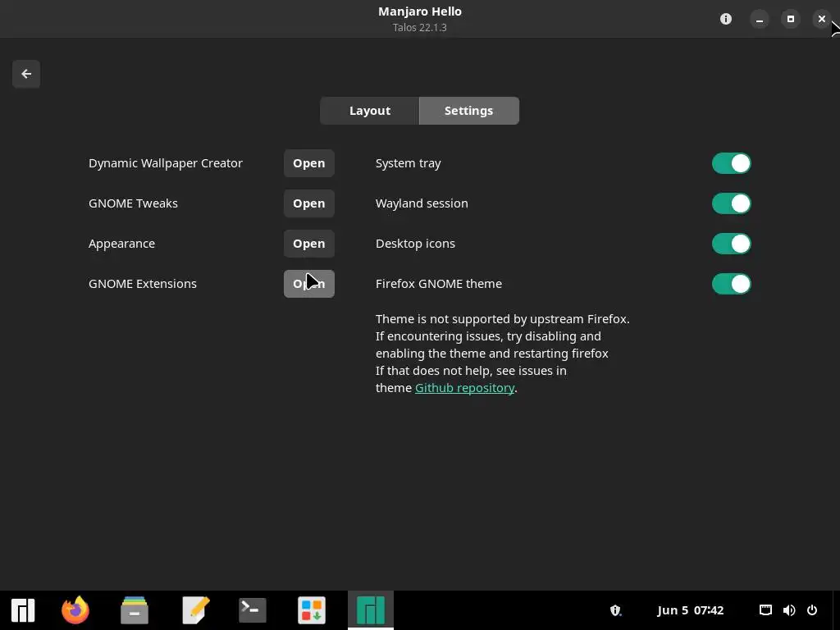Follow the Github repository link
The image size is (840, 630).
click(x=464, y=388)
